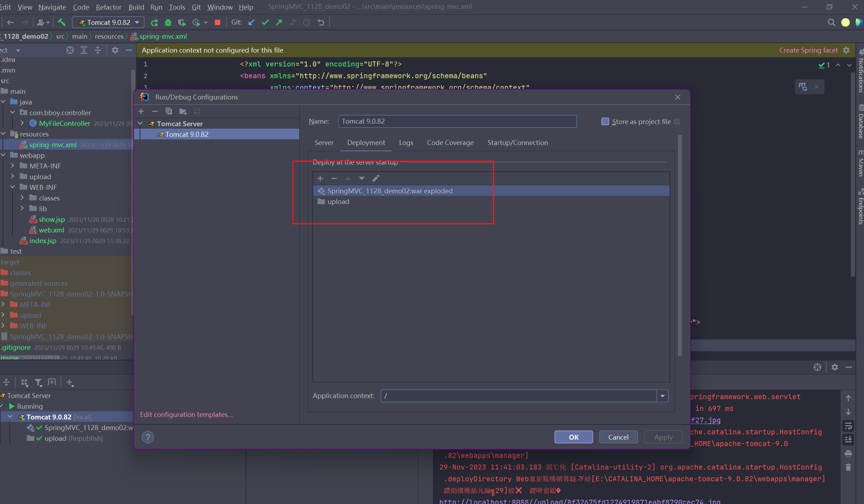Expand the META-INF folder under webapp

click(x=13, y=166)
